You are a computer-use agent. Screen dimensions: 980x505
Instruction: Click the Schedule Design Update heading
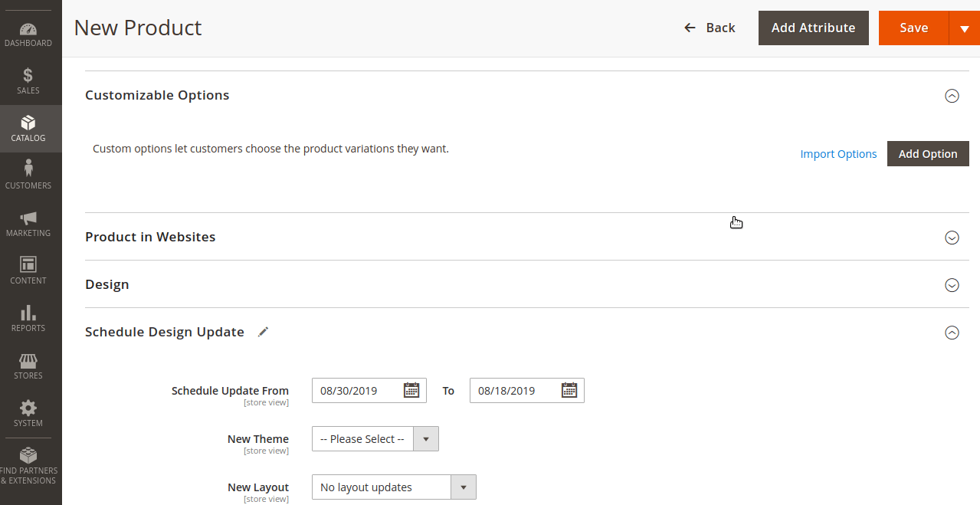[165, 332]
